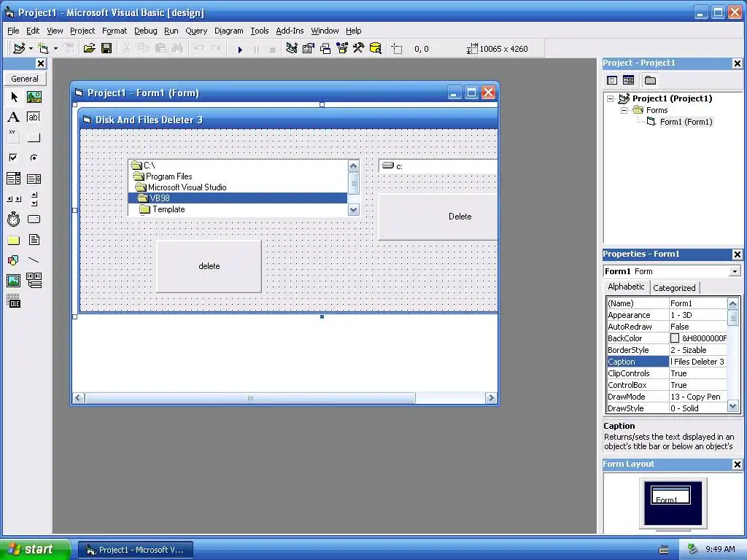Toggle Folders in Project panel
The image size is (747, 560).
[650, 80]
